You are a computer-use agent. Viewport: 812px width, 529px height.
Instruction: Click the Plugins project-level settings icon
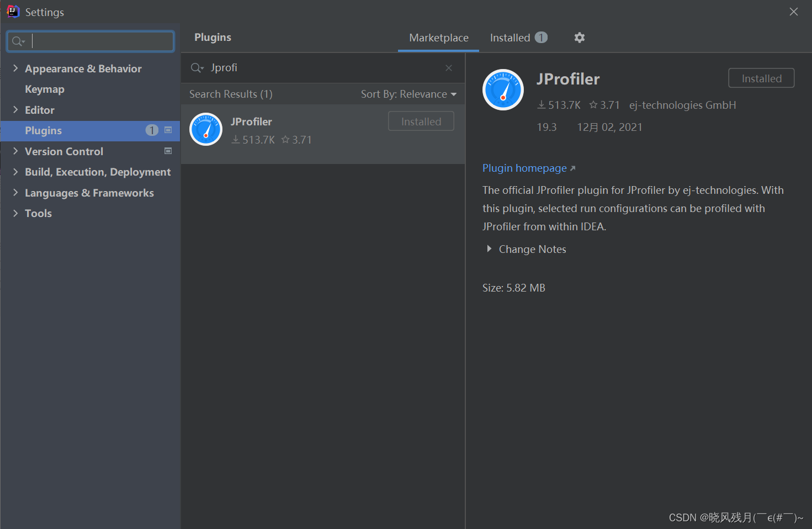[168, 130]
